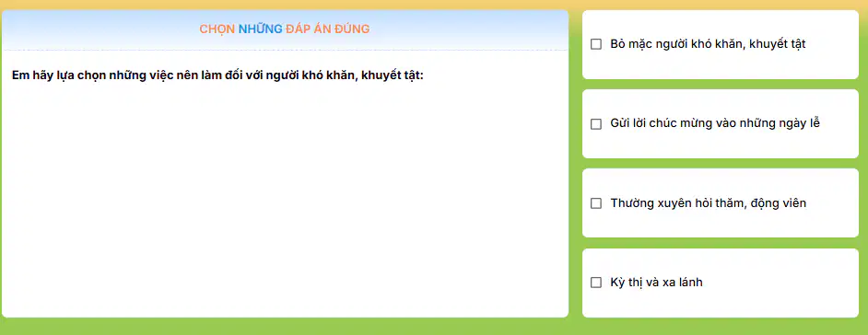Click the orange "ĐÁP ÁN ĐÚNG" heading text
This screenshot has height=335, width=868.
[x=328, y=29]
